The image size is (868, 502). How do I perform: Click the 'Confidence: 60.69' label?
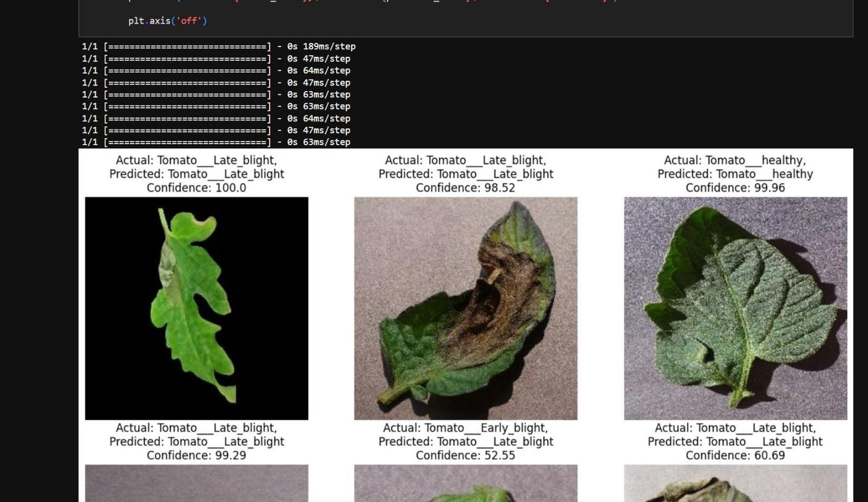coord(735,456)
